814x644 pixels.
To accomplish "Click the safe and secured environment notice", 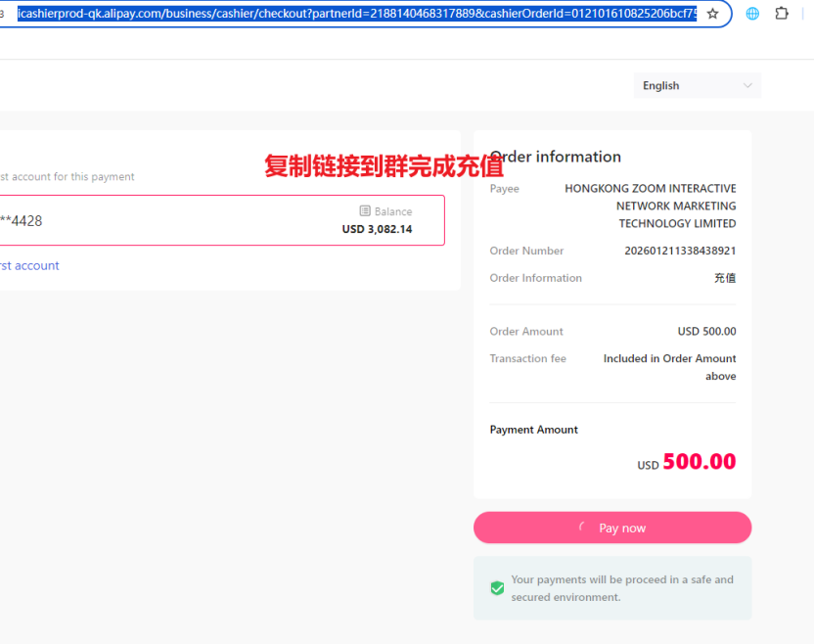I will [612, 588].
